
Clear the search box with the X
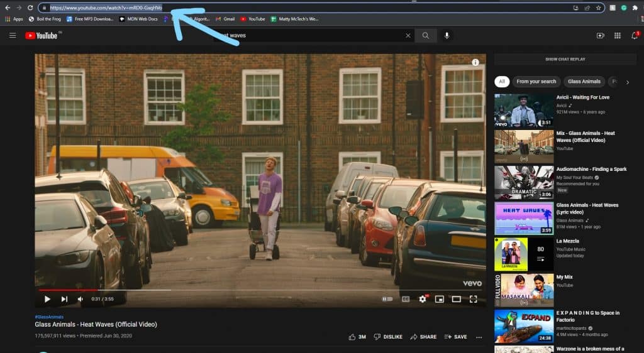[x=408, y=36]
